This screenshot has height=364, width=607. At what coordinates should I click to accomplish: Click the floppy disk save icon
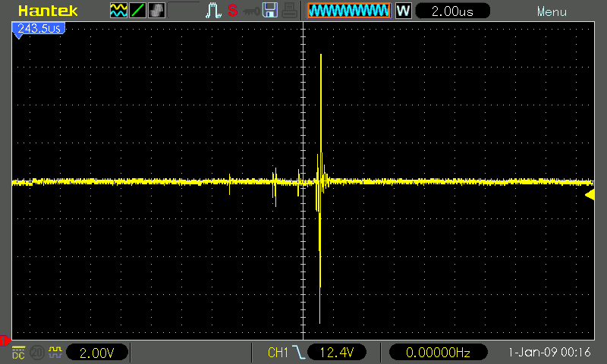[x=270, y=11]
